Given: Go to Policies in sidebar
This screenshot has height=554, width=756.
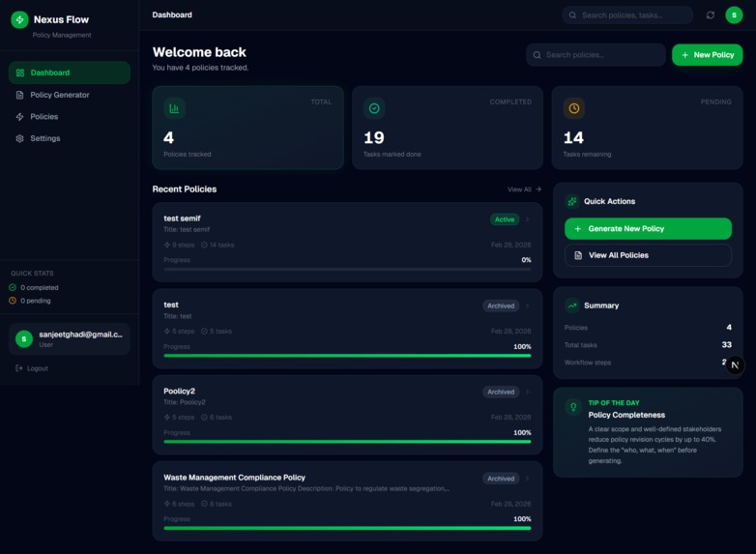Looking at the screenshot, I should click(70, 117).
